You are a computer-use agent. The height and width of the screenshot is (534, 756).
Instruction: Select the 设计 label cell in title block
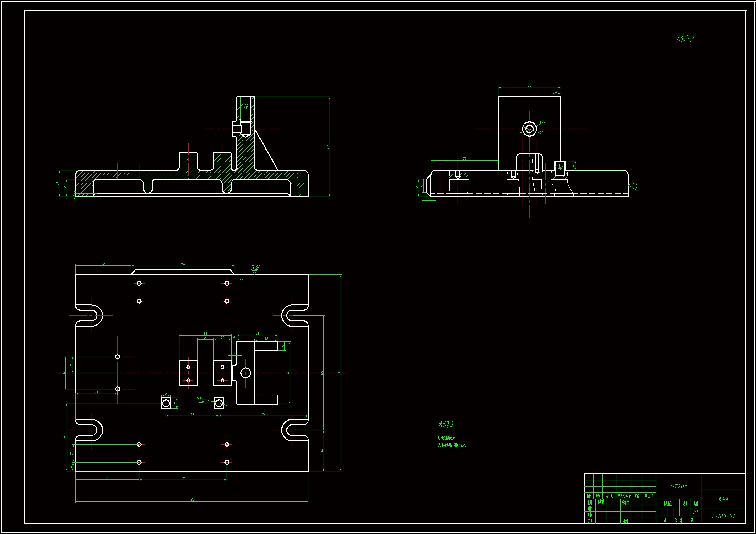pos(590,502)
